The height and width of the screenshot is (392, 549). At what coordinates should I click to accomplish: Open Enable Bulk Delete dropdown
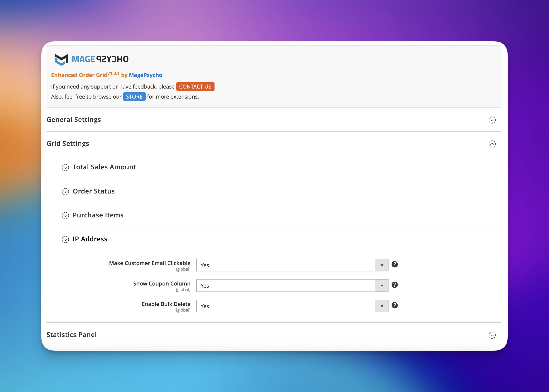click(x=292, y=306)
